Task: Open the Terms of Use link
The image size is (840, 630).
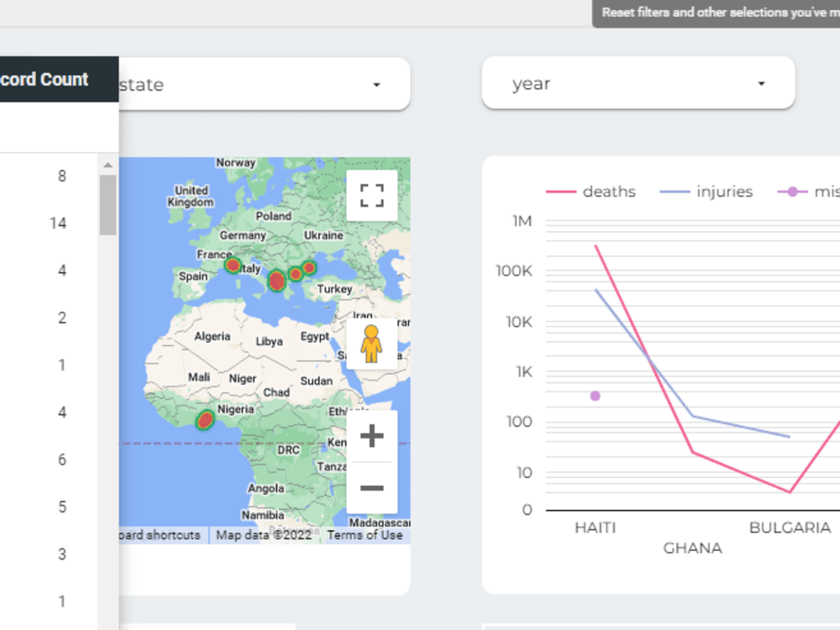Action: tap(368, 535)
